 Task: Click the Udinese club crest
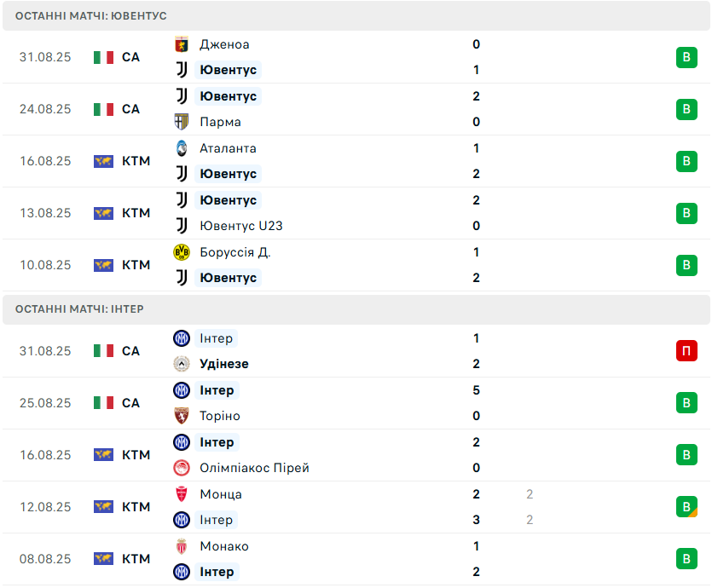[182, 364]
